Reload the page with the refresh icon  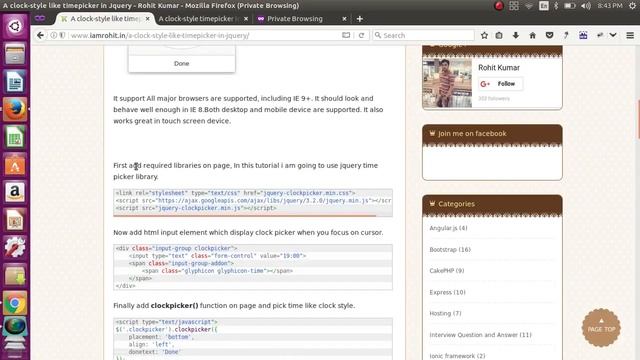pyautogui.click(x=361, y=36)
